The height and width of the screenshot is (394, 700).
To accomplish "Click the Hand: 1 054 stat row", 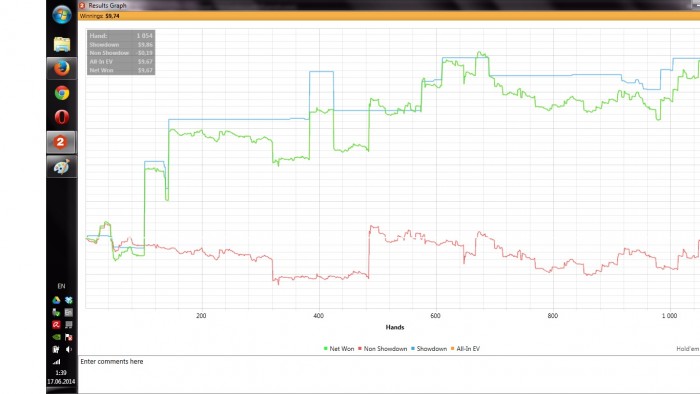I will point(121,36).
